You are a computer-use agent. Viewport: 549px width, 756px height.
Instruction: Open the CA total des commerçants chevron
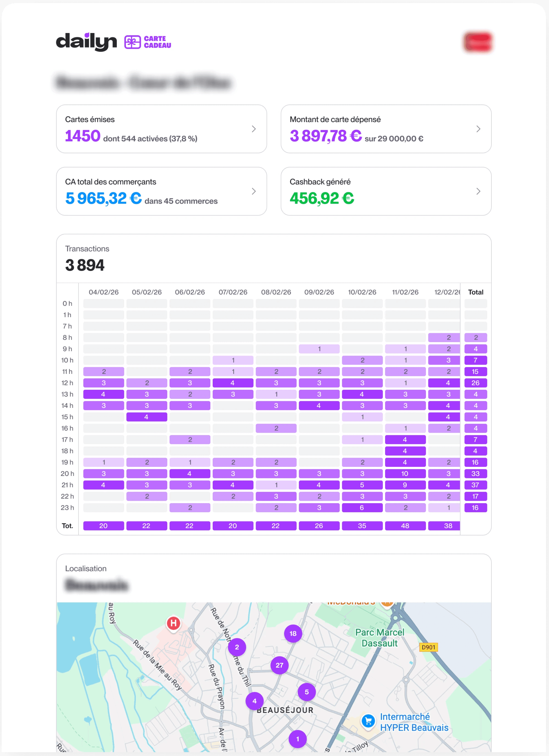pyautogui.click(x=254, y=191)
